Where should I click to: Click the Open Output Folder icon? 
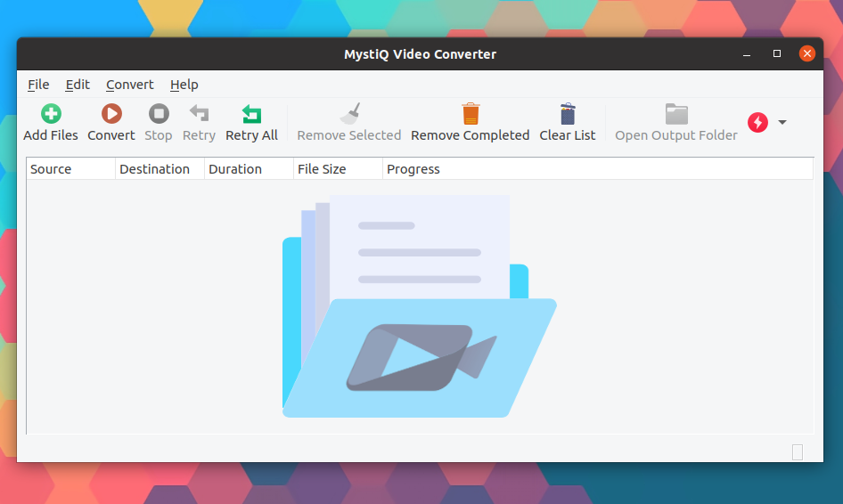point(676,114)
